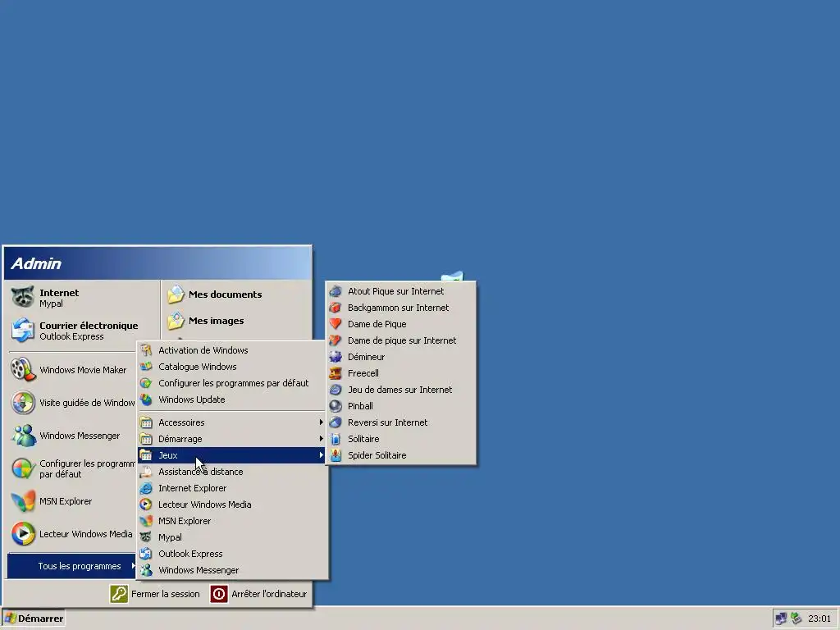Image resolution: width=840 pixels, height=630 pixels.
Task: Click the 23:01 taskbar clock
Action: tap(819, 619)
